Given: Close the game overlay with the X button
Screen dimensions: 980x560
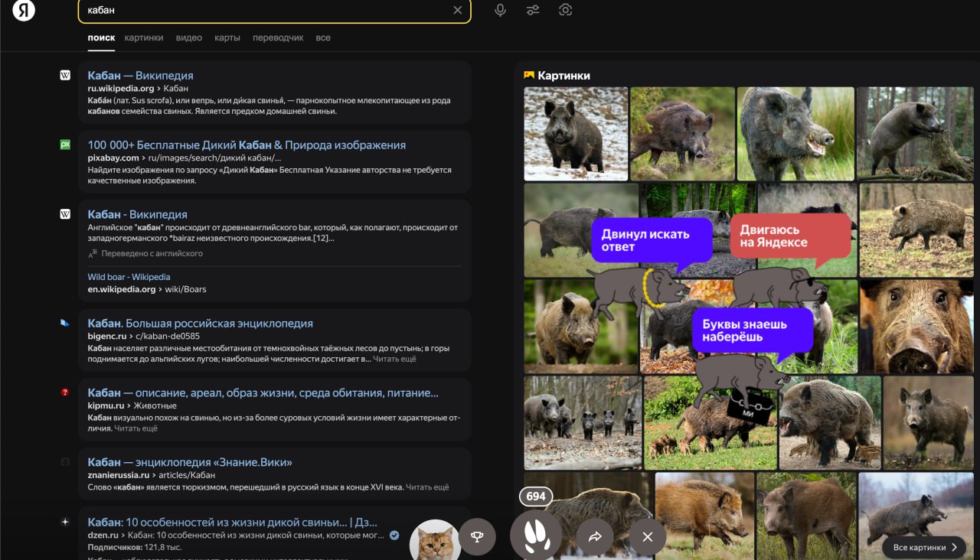Looking at the screenshot, I should (646, 536).
